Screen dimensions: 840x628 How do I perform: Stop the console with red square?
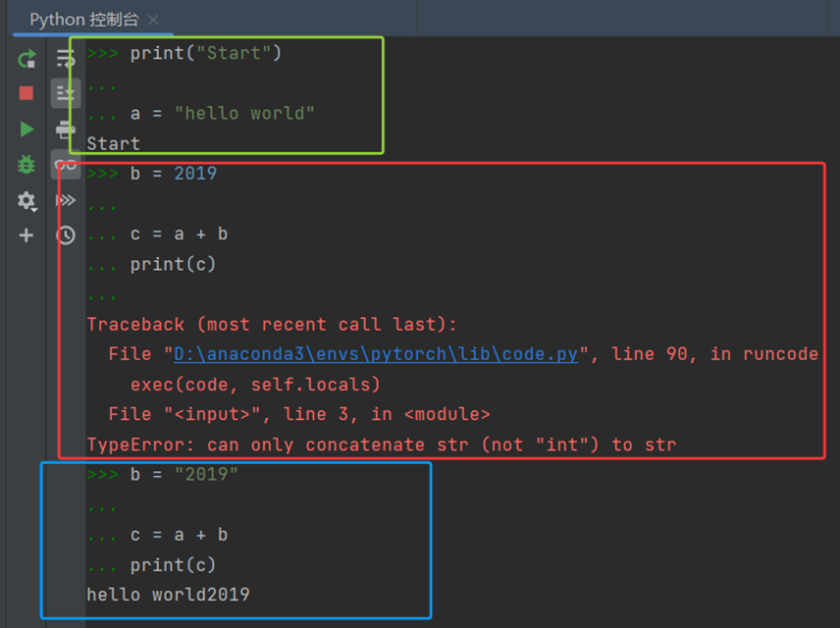point(26,93)
